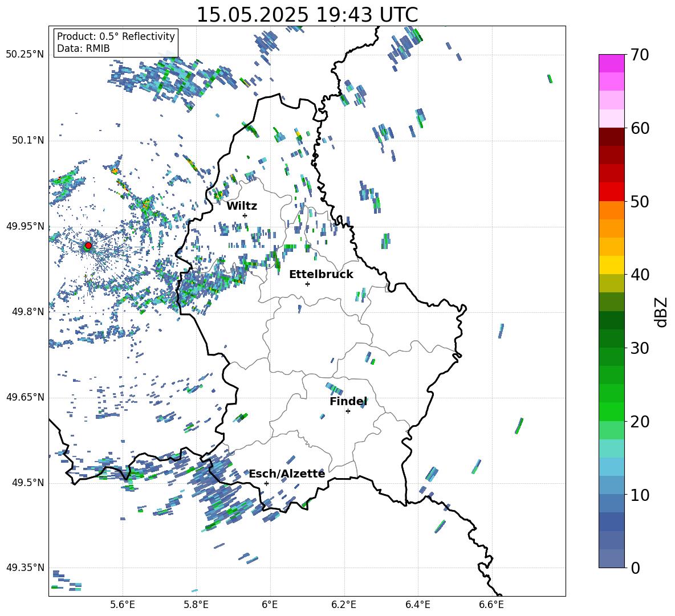Click the 'Product: 0.5° Reflectivity' text

(116, 36)
